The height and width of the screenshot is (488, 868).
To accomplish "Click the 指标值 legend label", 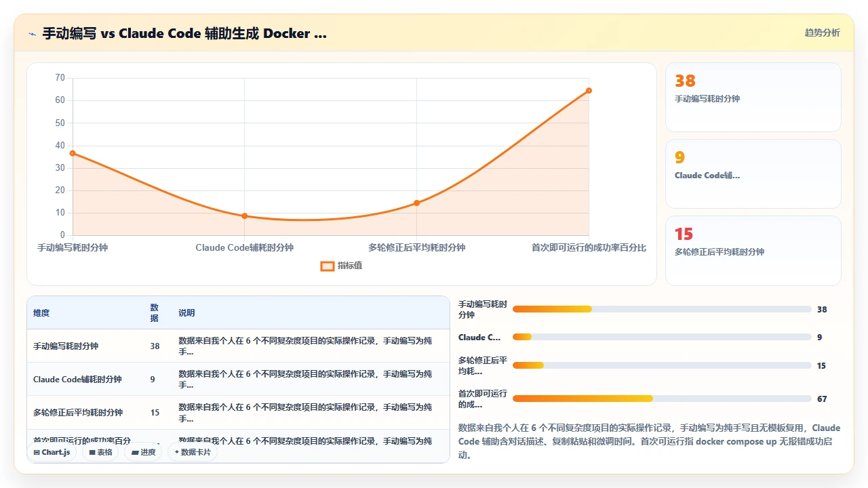I will (x=350, y=266).
